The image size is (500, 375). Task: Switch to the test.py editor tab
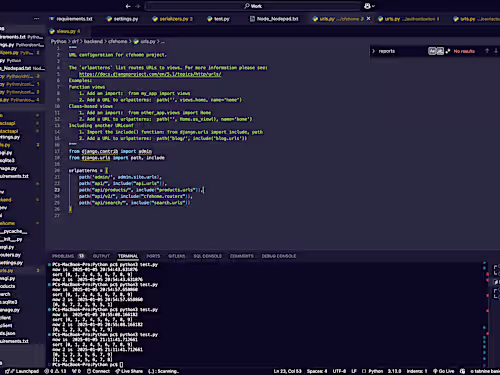click(218, 19)
